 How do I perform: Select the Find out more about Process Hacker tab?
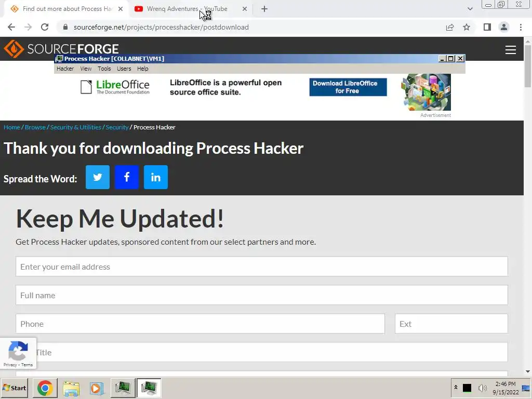coord(67,9)
